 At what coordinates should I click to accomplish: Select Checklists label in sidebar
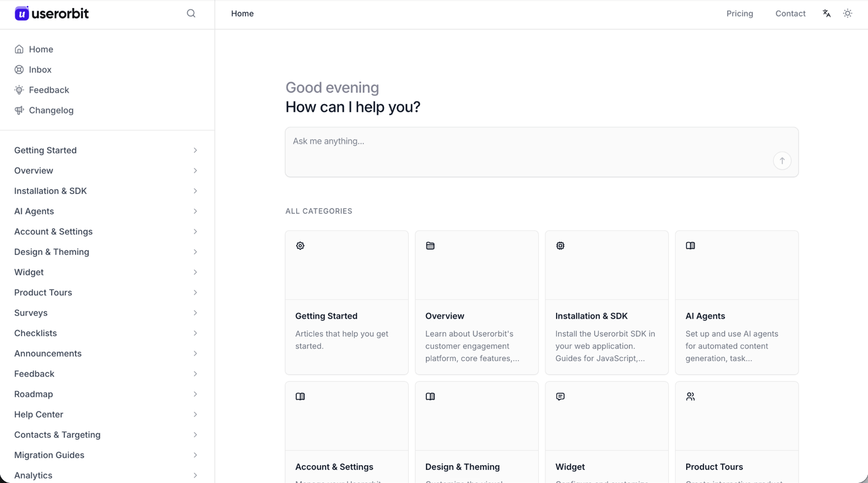click(35, 333)
